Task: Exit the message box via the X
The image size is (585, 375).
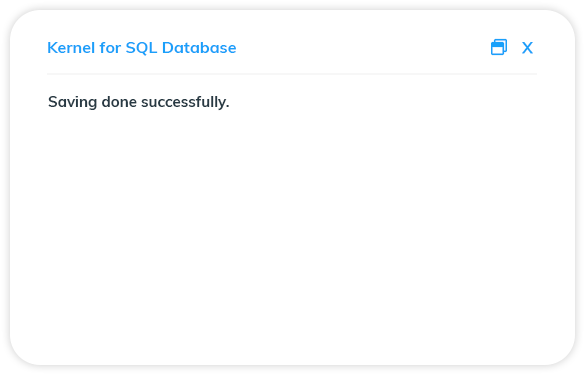Action: (x=527, y=48)
